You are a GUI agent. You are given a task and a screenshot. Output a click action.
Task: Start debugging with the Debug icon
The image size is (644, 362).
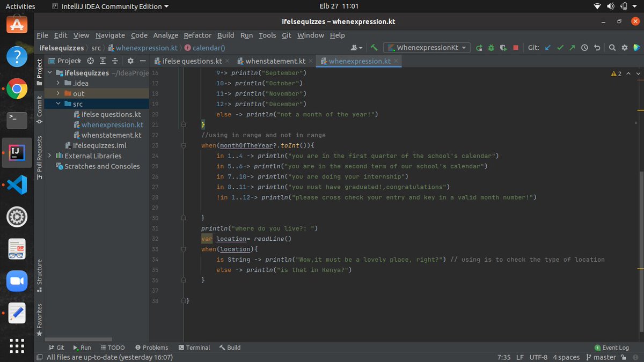[x=491, y=47]
